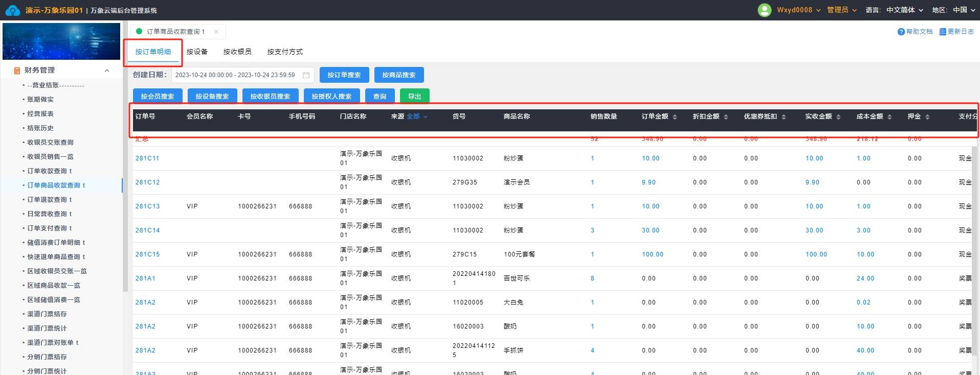Open 收银员销售一览 in sidebar
Viewport: 980px width, 375px height.
(x=51, y=157)
